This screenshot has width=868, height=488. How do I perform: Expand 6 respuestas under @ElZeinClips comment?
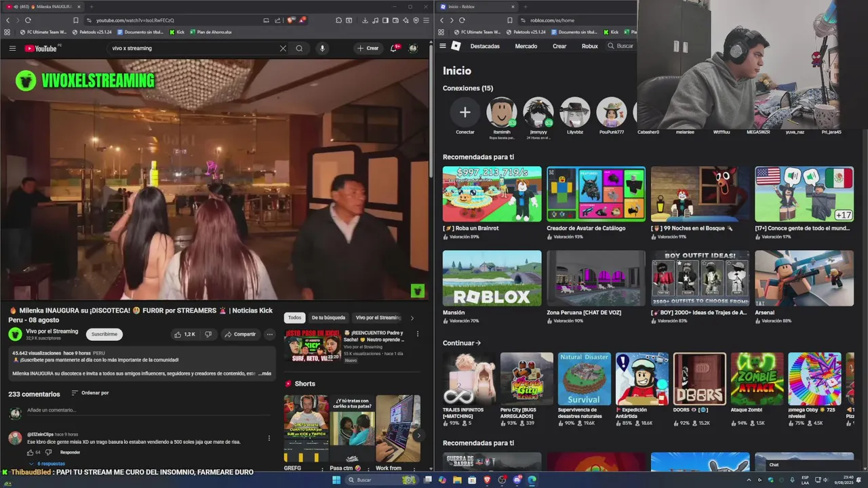pos(47,464)
